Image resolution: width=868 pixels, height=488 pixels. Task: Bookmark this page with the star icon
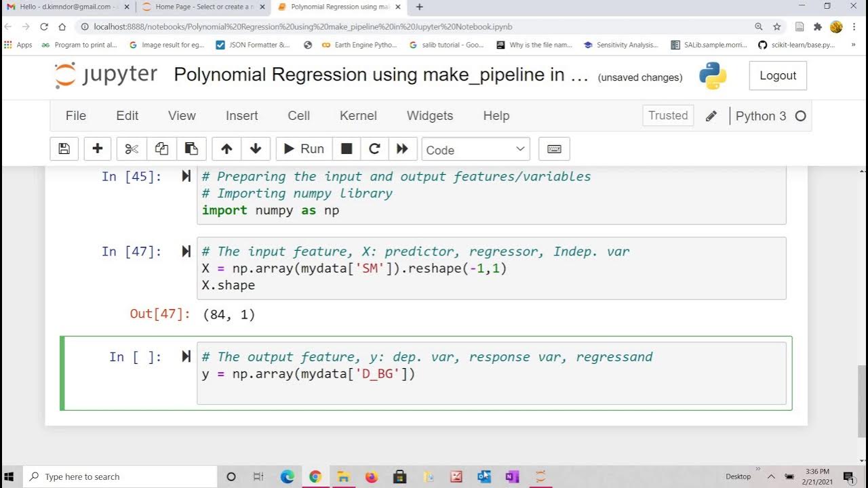pyautogui.click(x=777, y=26)
